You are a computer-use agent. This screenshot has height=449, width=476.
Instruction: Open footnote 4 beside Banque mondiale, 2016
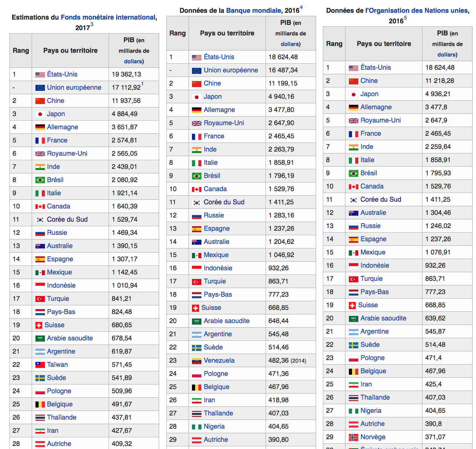click(x=301, y=8)
